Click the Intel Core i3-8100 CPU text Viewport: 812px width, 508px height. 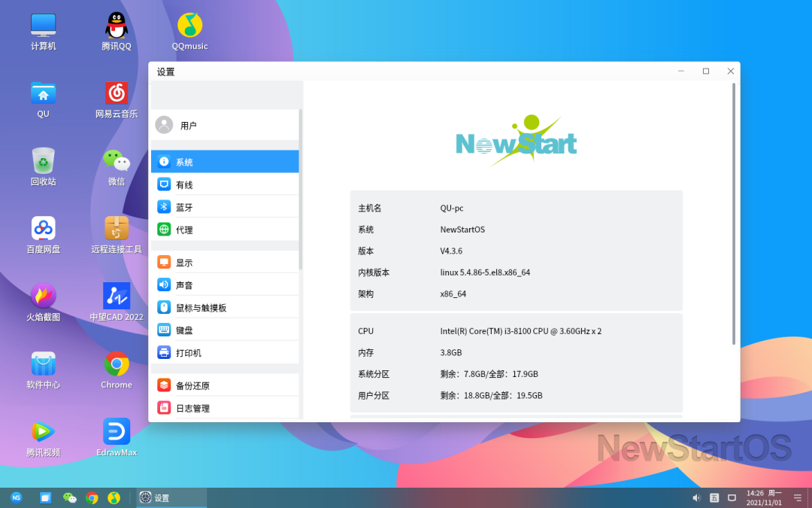pyautogui.click(x=521, y=330)
